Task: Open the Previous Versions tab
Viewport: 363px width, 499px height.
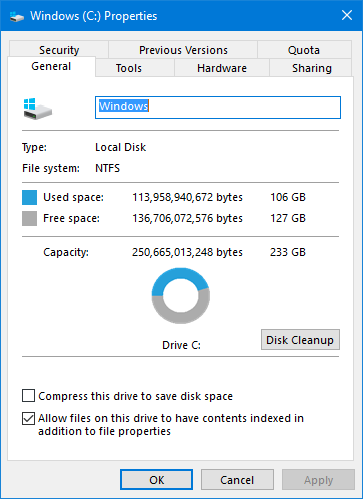Action: pyautogui.click(x=183, y=50)
